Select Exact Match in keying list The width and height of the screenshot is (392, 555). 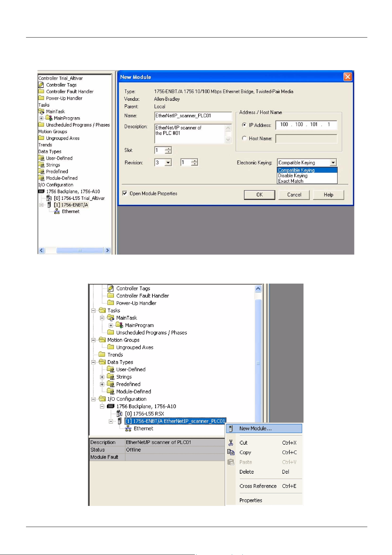click(307, 181)
